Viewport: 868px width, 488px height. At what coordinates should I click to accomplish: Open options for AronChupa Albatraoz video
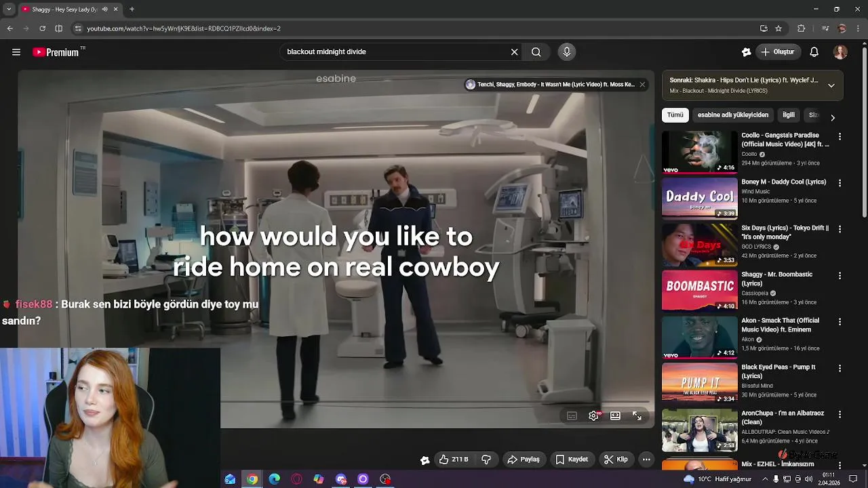click(x=840, y=414)
